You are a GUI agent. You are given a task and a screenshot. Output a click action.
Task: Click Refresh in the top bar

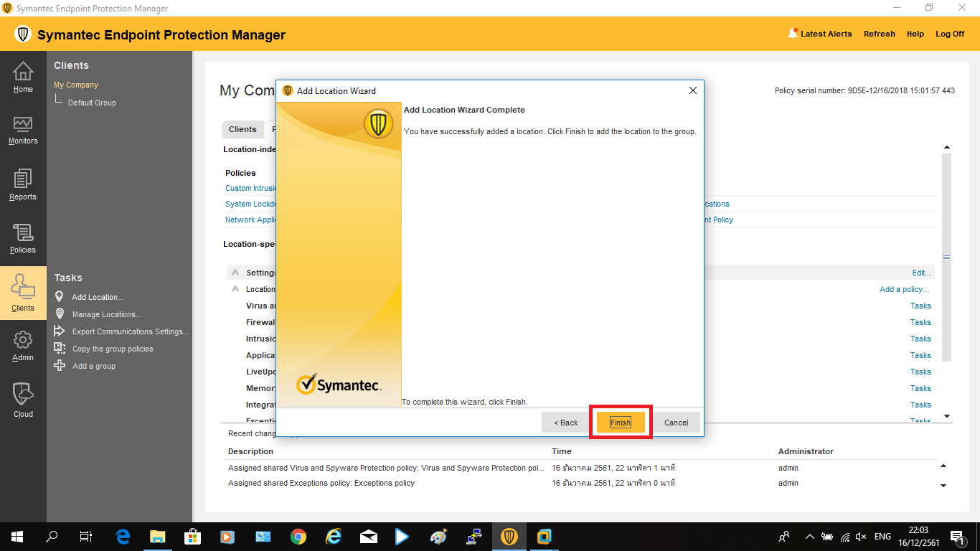tap(879, 34)
